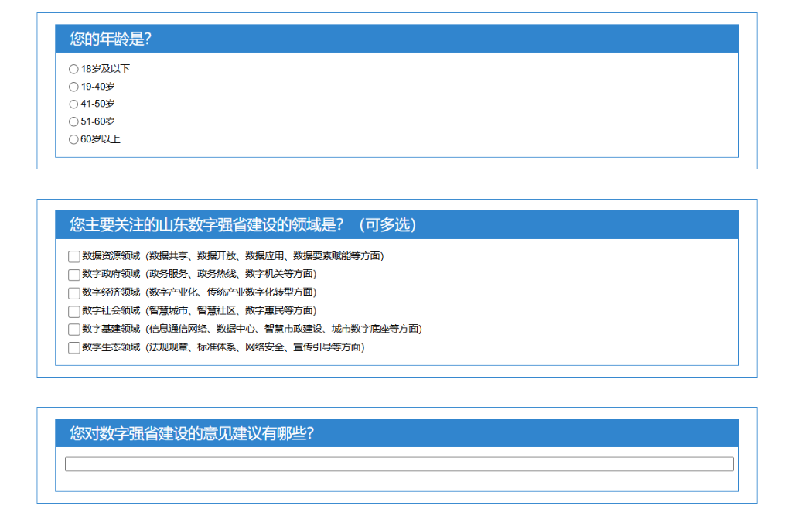Enable the 数字经济领域 checkbox
This screenshot has height=516, width=812.
click(74, 292)
